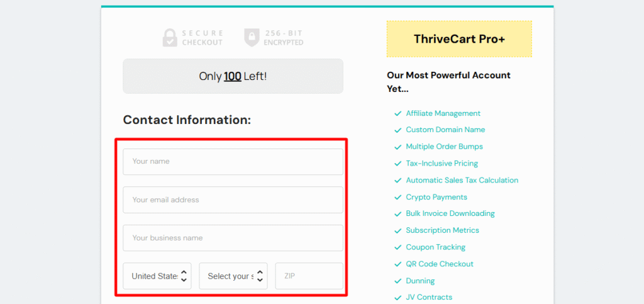Click the Contact Information heading
Image resolution: width=644 pixels, height=304 pixels.
(187, 120)
